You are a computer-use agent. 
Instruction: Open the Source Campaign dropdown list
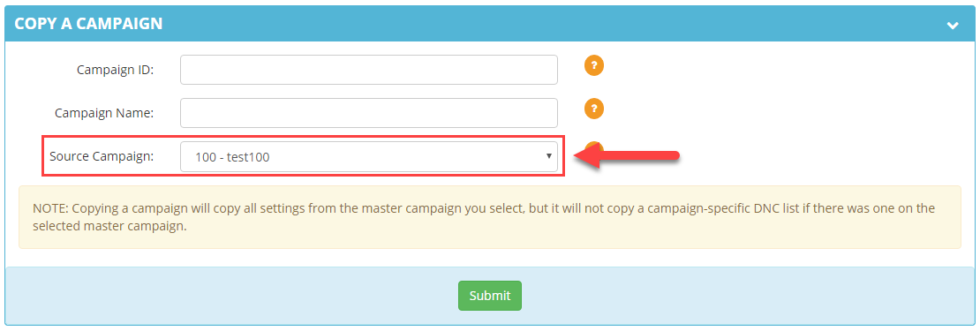[x=369, y=156]
